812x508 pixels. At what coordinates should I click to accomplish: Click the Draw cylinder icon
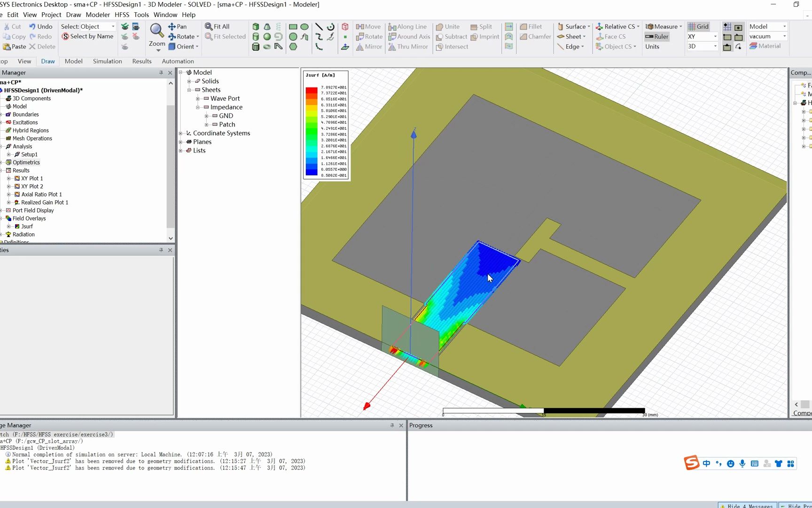256,37
